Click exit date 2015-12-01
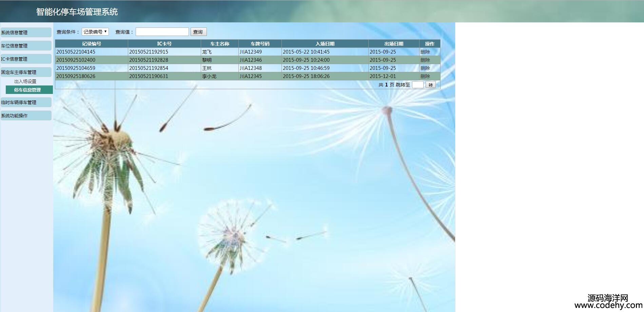 coord(383,76)
